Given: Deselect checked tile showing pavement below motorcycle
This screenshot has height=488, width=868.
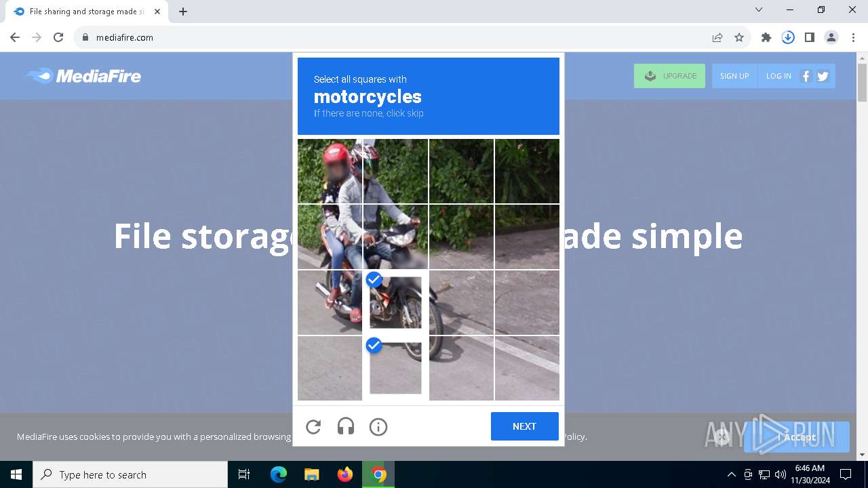Looking at the screenshot, I should point(395,368).
